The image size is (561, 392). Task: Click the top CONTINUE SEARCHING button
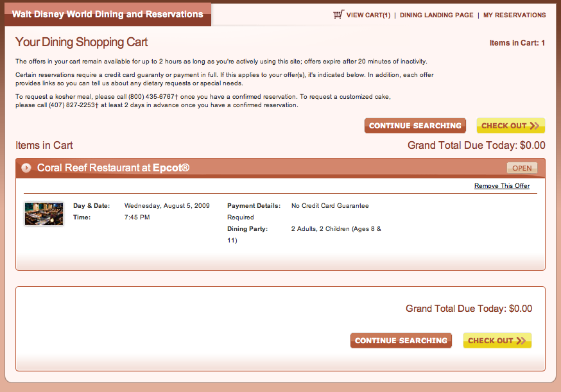coord(415,126)
